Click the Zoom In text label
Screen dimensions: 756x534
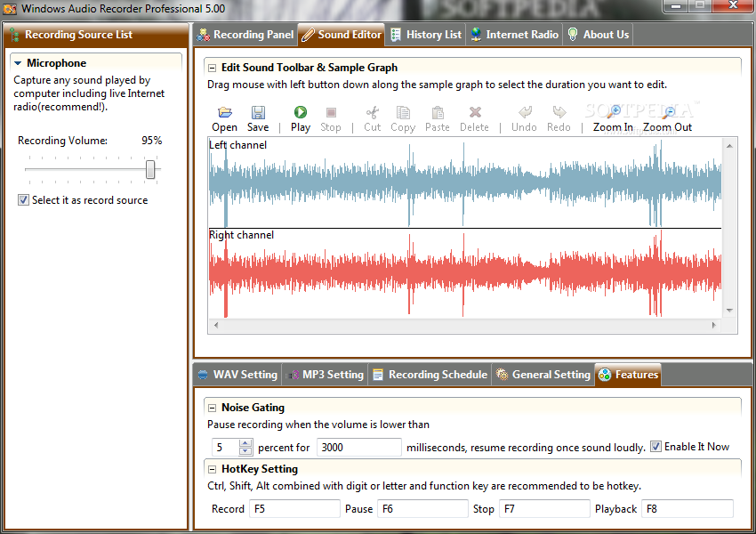click(x=614, y=127)
